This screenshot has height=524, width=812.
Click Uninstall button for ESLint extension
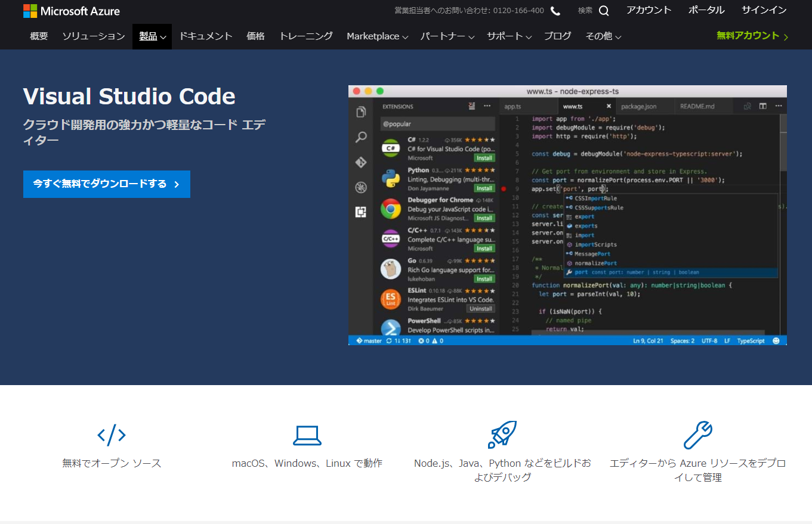click(x=481, y=309)
